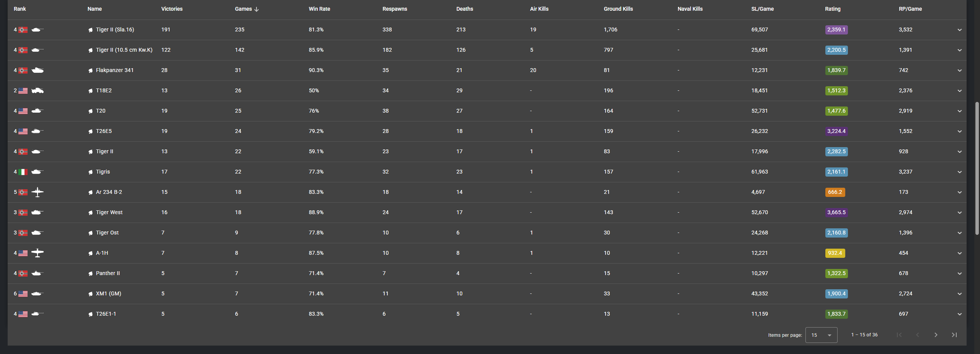Image resolution: width=980 pixels, height=354 pixels.
Task: Jump to last page of results
Action: [954, 335]
